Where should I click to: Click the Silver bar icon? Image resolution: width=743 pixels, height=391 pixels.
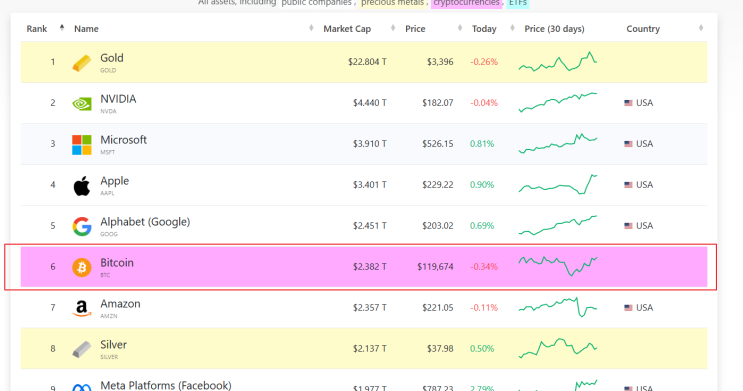[x=82, y=349]
